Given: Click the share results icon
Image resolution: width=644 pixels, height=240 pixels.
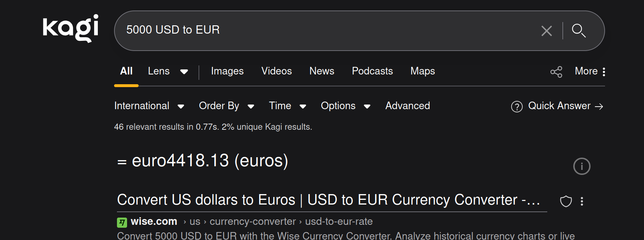Looking at the screenshot, I should pos(556,72).
